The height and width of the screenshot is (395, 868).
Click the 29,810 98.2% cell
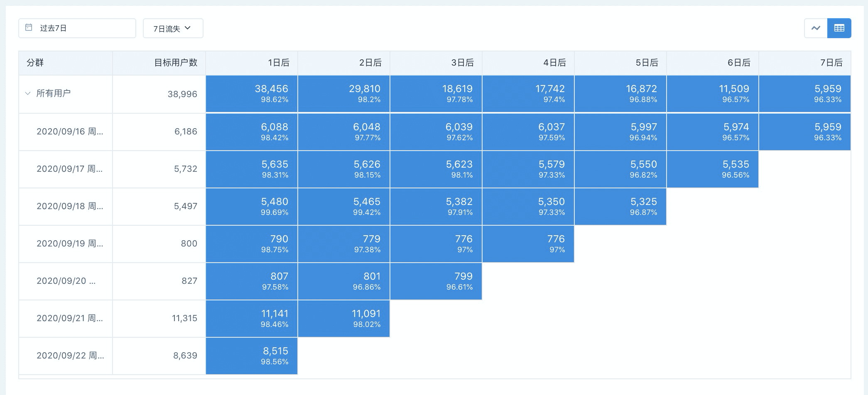(344, 94)
